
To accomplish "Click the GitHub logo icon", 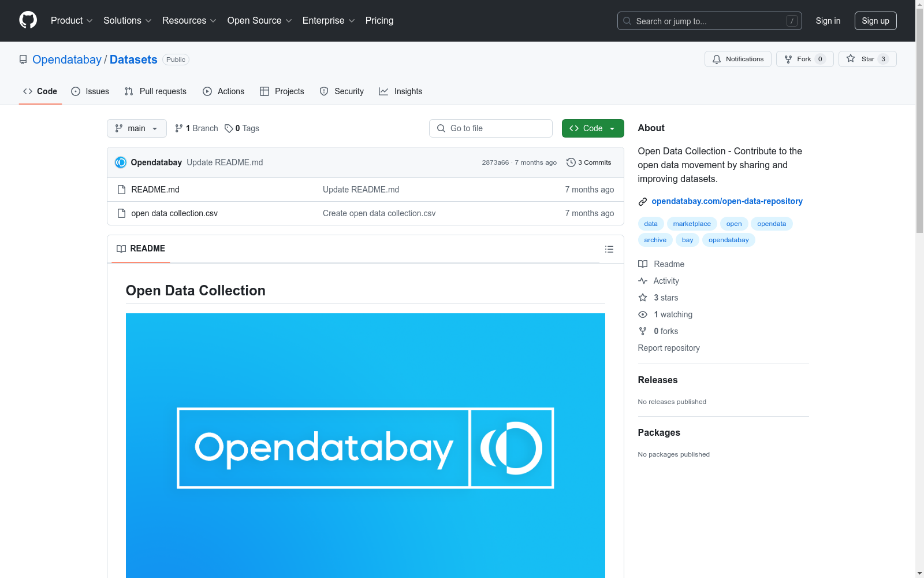I will [28, 20].
